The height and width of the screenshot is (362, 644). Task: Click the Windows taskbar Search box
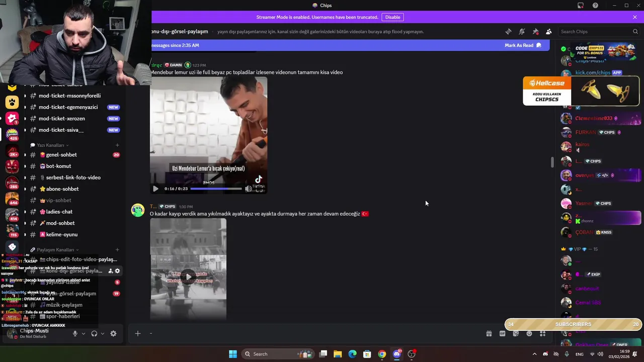click(278, 354)
